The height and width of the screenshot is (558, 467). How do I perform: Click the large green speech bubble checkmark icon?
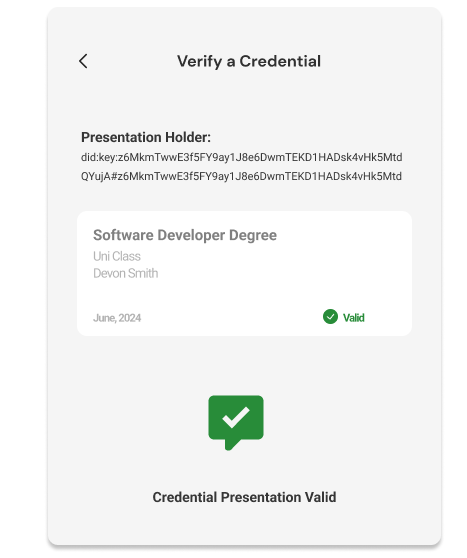click(x=236, y=422)
